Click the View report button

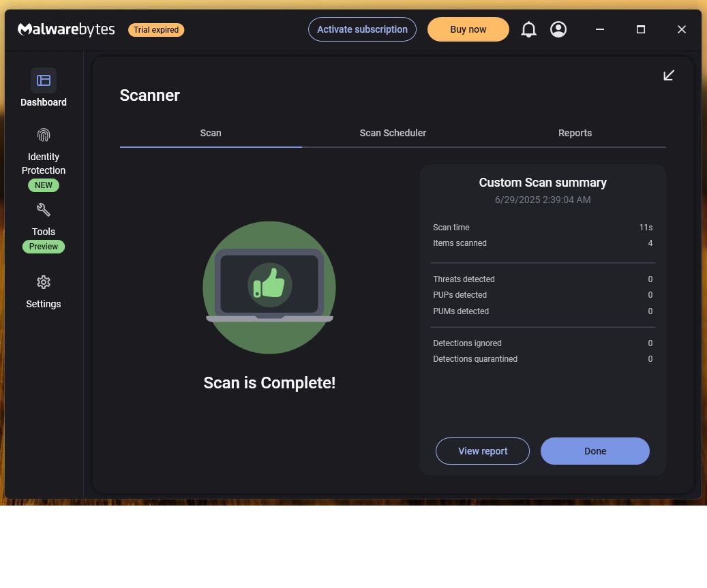click(483, 451)
